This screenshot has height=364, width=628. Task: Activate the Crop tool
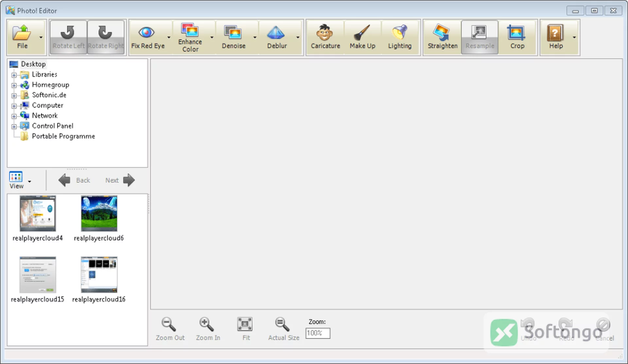pos(517,37)
